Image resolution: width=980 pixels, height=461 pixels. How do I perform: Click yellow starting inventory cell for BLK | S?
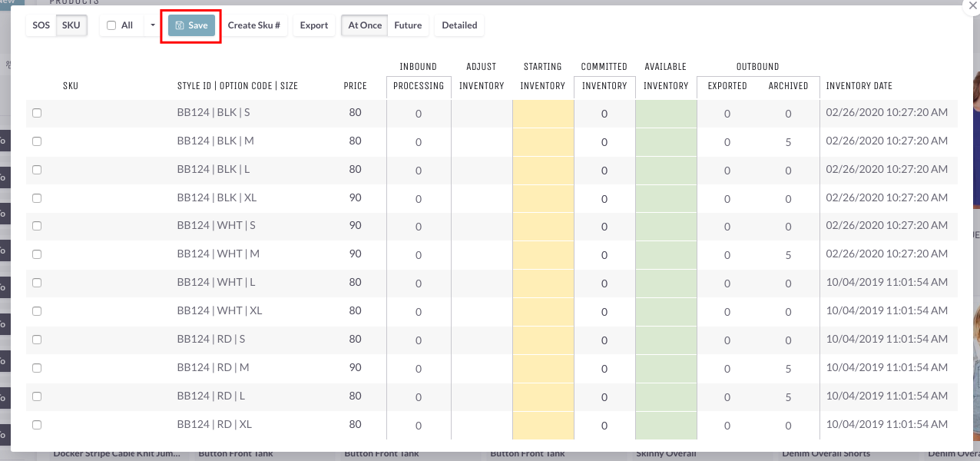point(542,114)
